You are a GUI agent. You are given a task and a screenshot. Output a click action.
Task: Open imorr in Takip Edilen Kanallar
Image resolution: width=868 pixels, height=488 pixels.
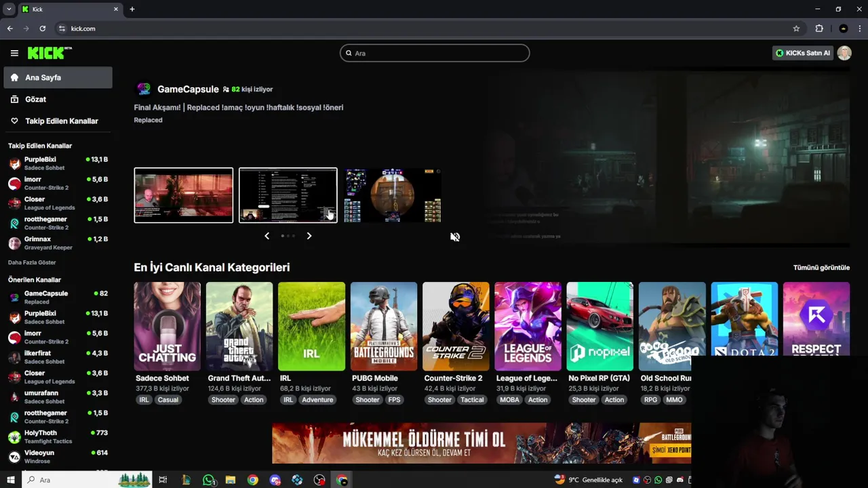(58, 183)
